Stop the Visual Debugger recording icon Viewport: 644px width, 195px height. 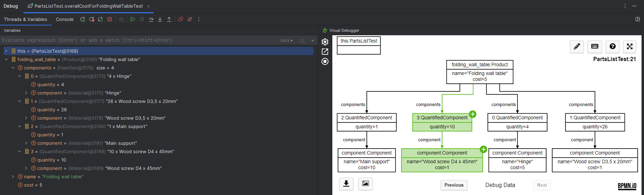click(x=325, y=61)
